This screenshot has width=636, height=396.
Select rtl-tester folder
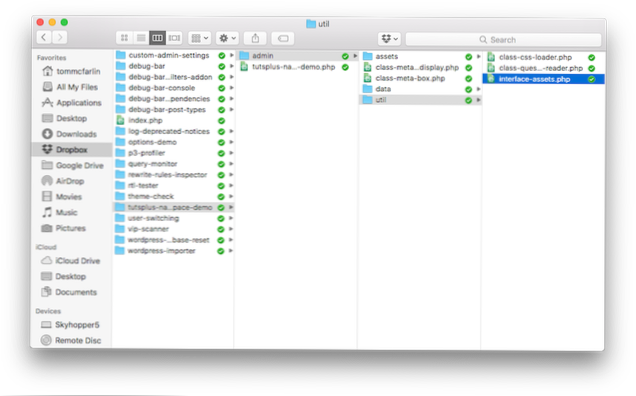click(x=174, y=185)
